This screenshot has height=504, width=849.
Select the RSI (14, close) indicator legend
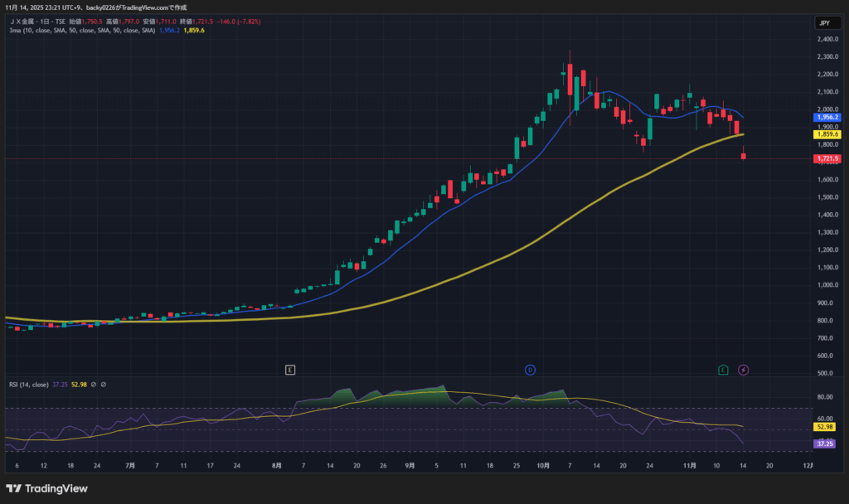click(x=28, y=385)
